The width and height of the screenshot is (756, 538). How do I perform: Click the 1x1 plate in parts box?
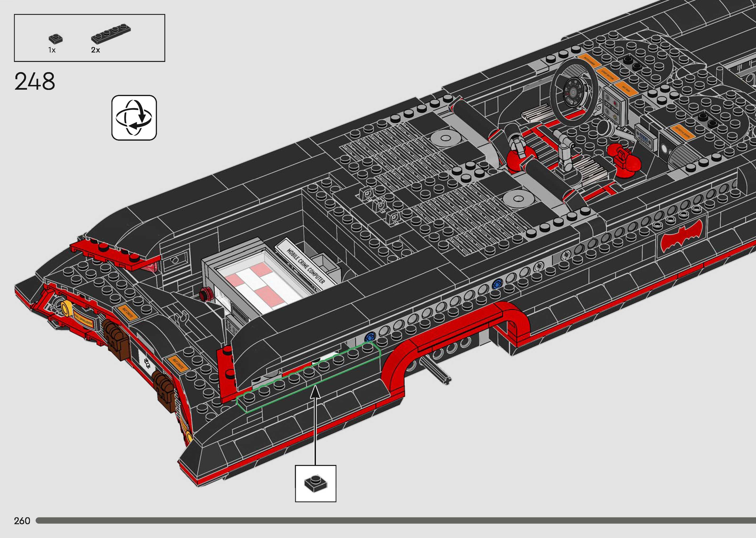[56, 39]
